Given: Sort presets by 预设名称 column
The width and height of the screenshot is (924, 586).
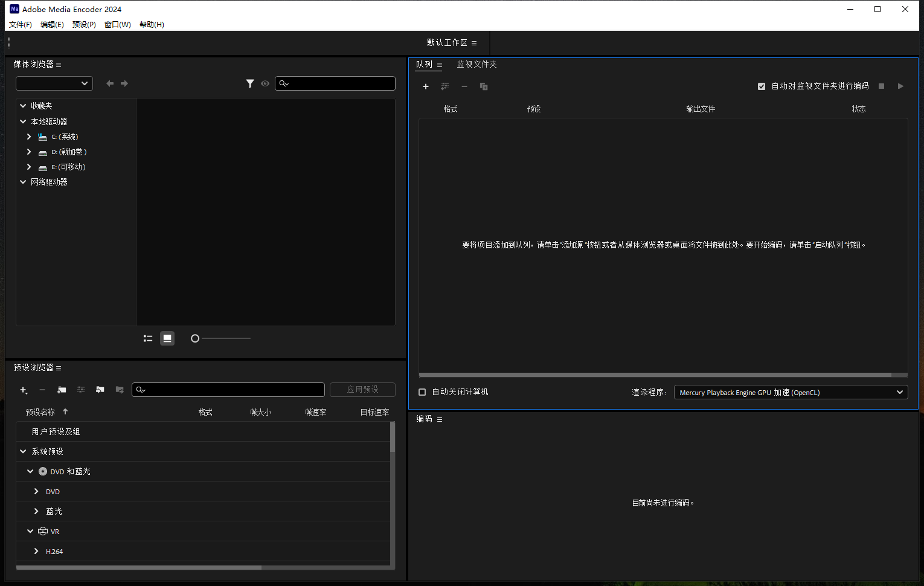Looking at the screenshot, I should coord(40,412).
